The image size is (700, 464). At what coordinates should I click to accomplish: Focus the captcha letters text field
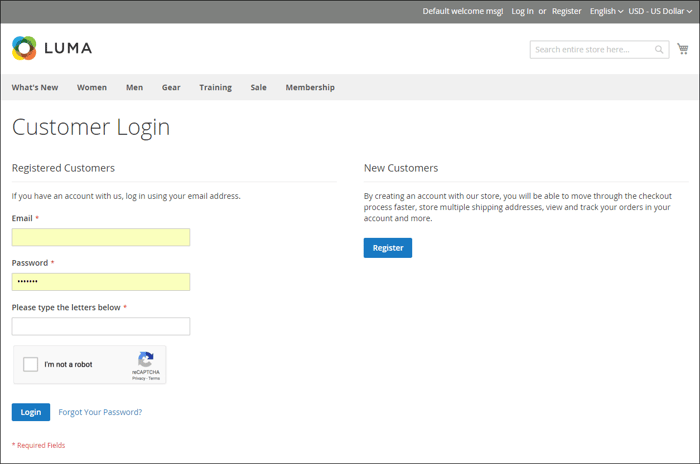point(101,326)
